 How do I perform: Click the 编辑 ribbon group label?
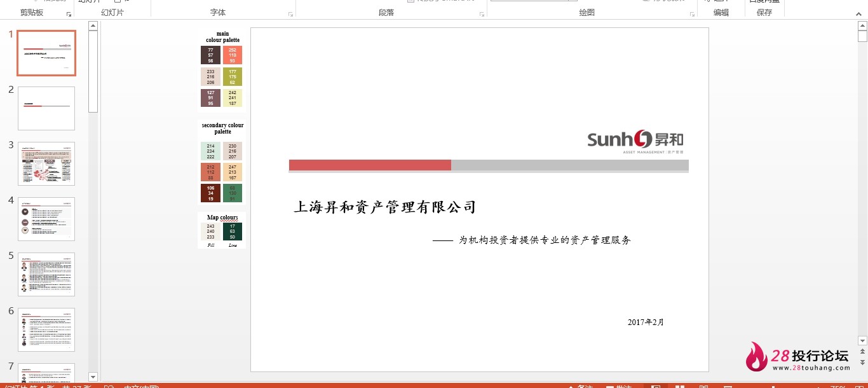[x=721, y=13]
